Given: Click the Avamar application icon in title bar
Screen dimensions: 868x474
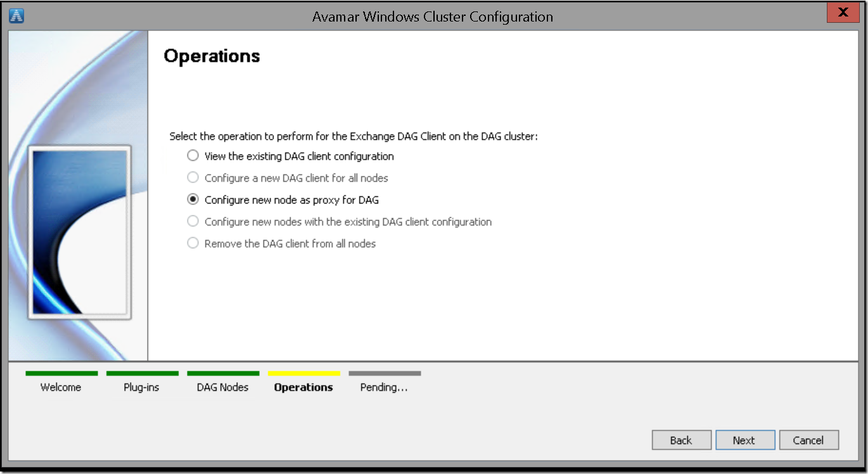Looking at the screenshot, I should tap(17, 16).
